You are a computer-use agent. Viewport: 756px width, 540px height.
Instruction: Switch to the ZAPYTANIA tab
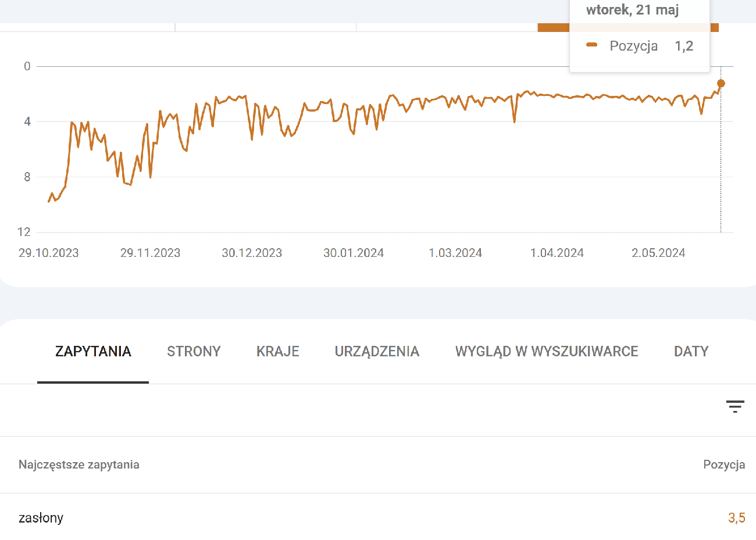click(x=93, y=352)
